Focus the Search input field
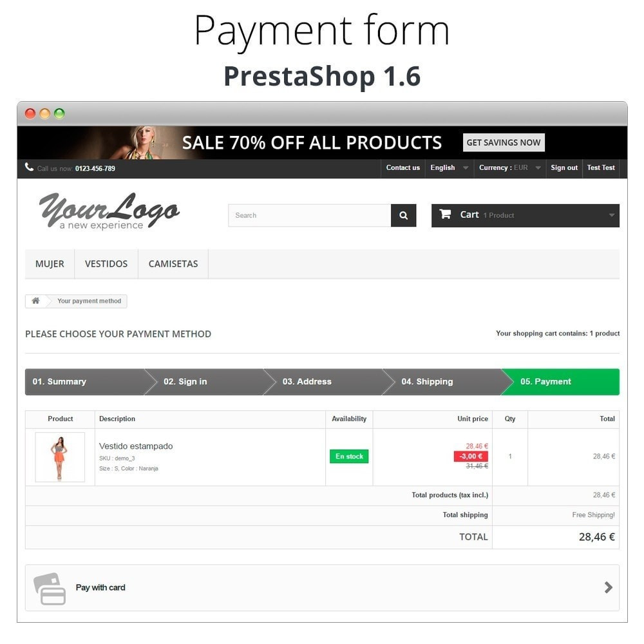 click(310, 215)
